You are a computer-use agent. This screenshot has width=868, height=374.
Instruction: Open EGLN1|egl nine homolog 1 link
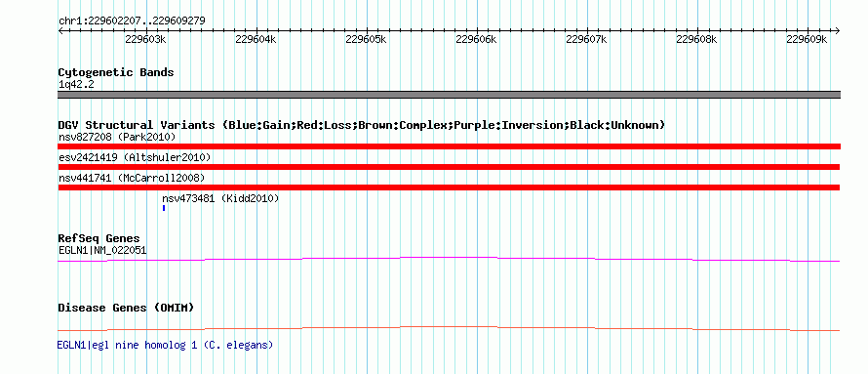coord(165,345)
